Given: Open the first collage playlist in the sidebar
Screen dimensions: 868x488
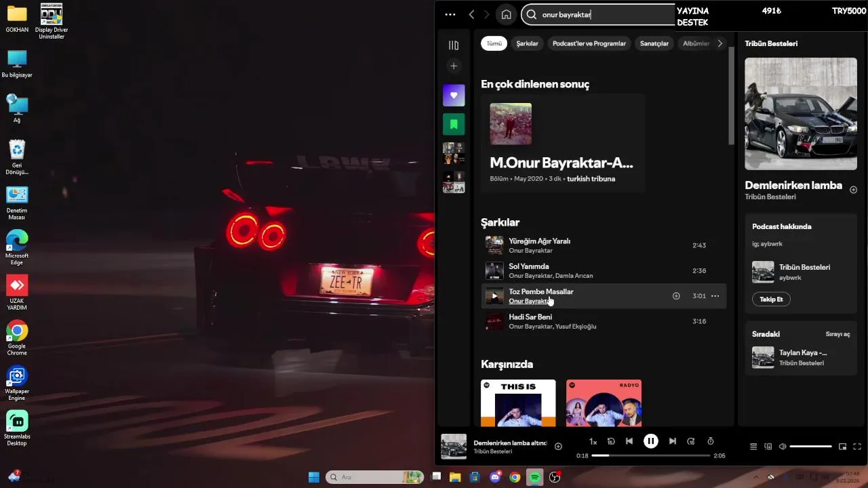Looking at the screenshot, I should click(454, 153).
